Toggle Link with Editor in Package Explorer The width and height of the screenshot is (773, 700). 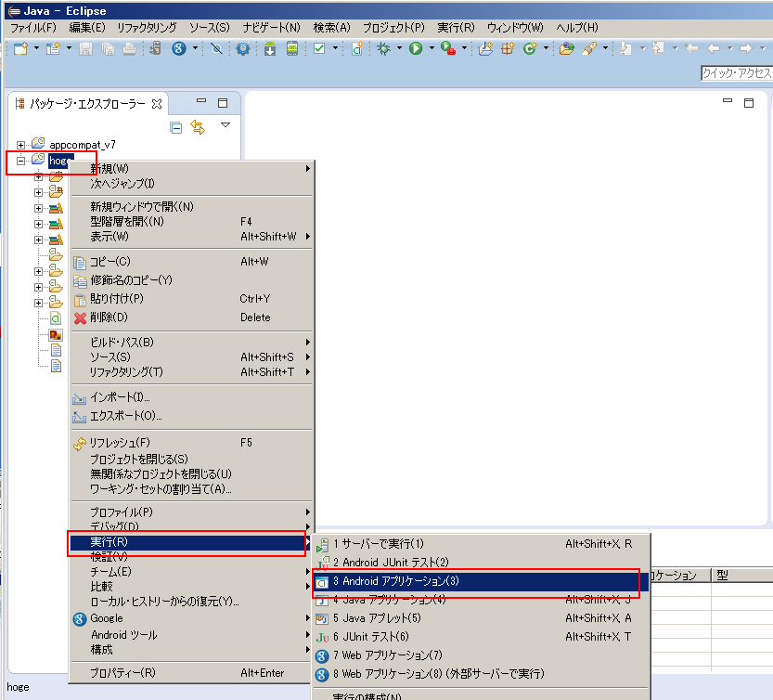pos(198,127)
